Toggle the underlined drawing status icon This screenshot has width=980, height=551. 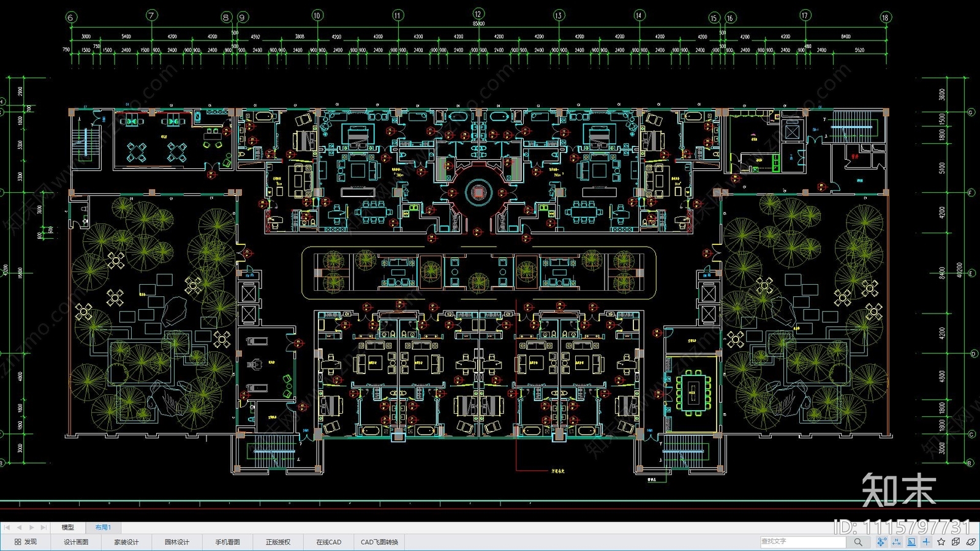click(x=911, y=542)
